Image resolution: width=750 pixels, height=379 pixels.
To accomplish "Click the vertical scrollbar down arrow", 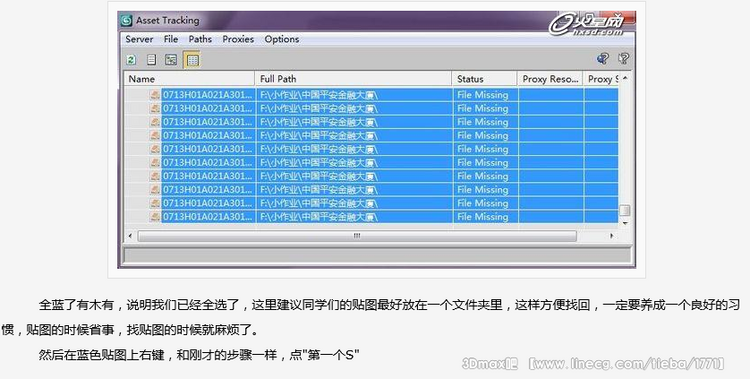I will [x=625, y=223].
